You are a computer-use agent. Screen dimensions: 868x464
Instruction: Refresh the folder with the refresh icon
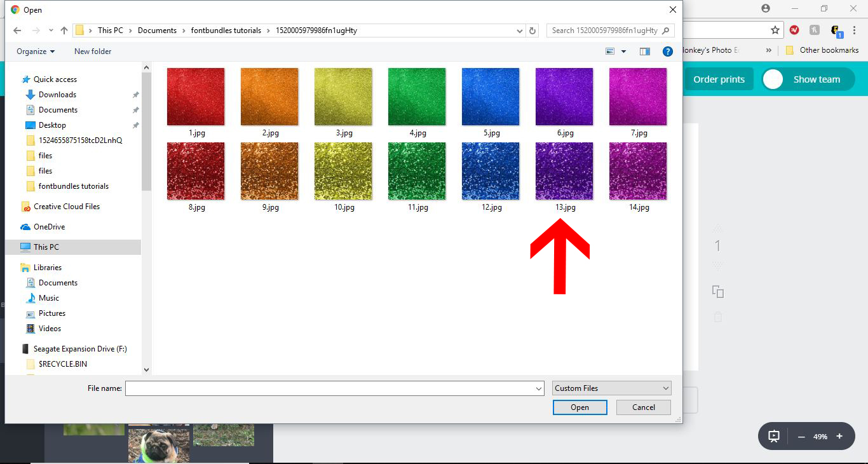click(x=532, y=30)
